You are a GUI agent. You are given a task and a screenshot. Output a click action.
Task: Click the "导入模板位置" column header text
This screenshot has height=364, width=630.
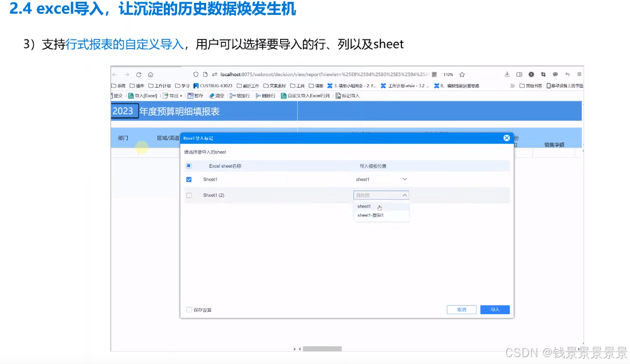[373, 166]
